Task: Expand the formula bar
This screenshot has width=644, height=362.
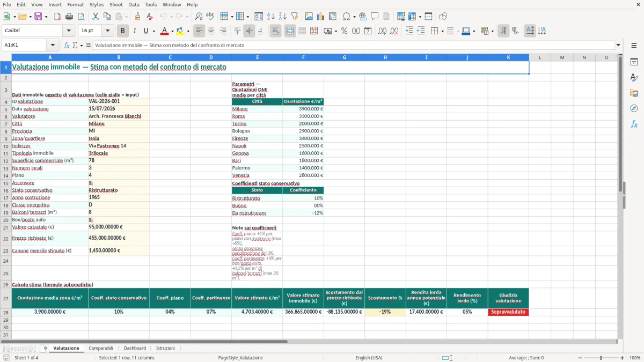Action: click(618, 45)
